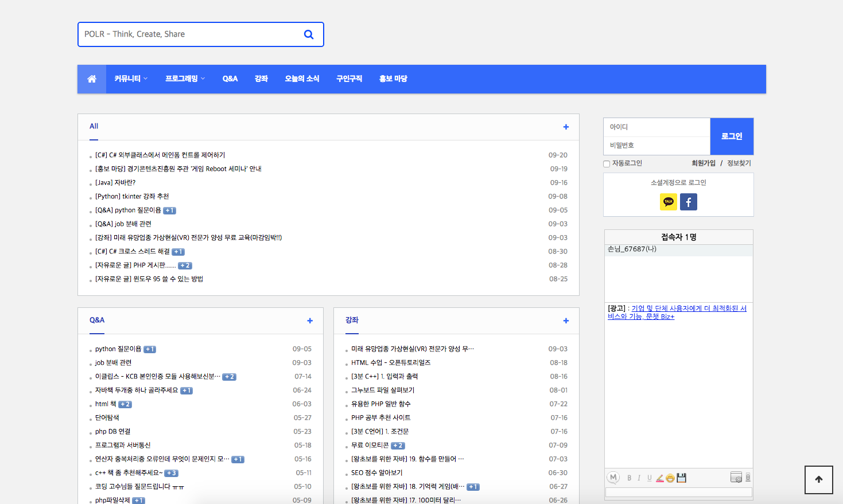Click the 아이디 username input field
The width and height of the screenshot is (843, 504).
tap(656, 127)
